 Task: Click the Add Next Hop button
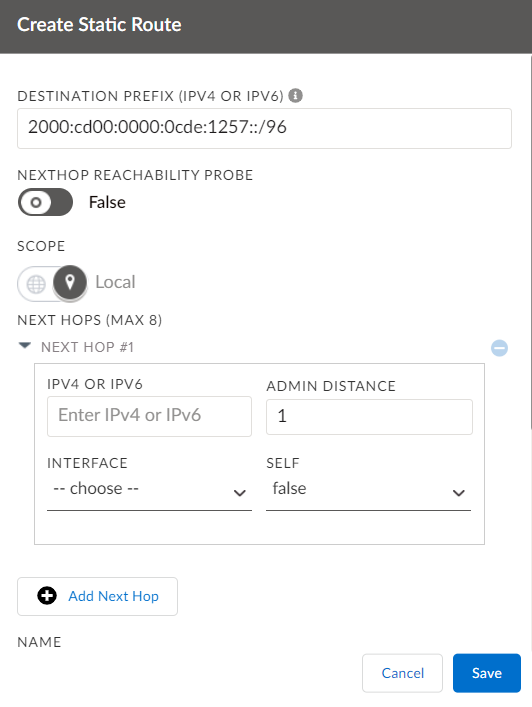coord(97,596)
